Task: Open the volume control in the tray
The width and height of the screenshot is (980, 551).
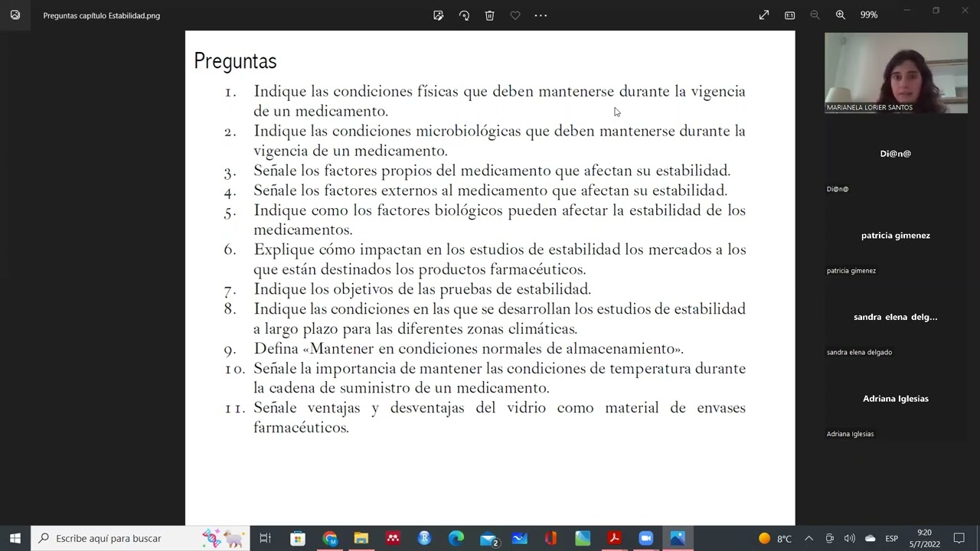Action: (849, 538)
